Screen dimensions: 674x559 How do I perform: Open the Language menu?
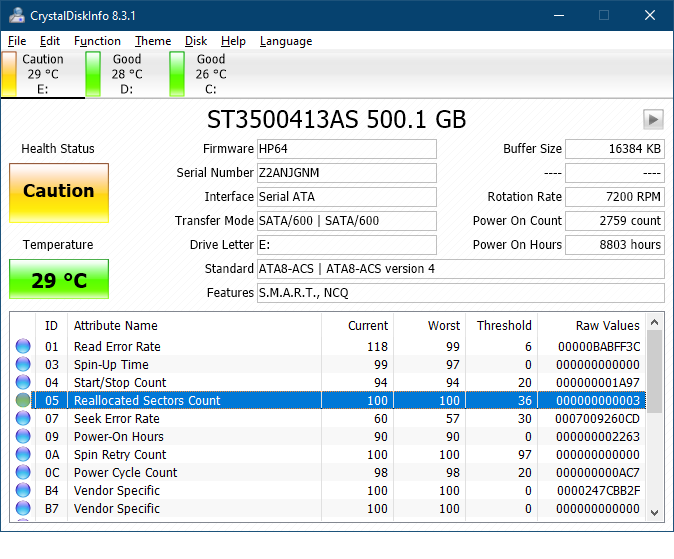[x=286, y=41]
